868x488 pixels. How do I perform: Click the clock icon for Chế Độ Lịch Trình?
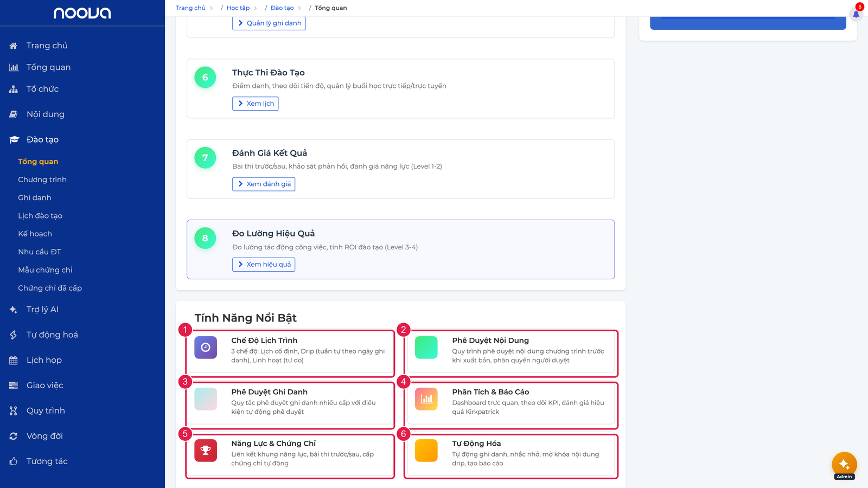(x=206, y=348)
